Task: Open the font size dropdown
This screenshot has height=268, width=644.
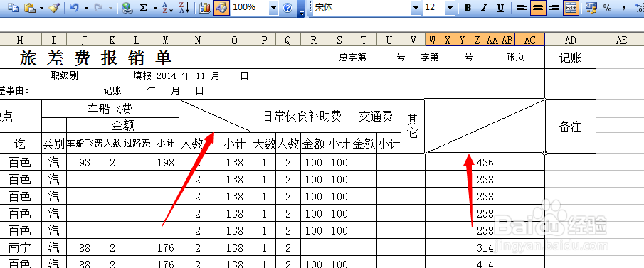Action: tap(450, 7)
